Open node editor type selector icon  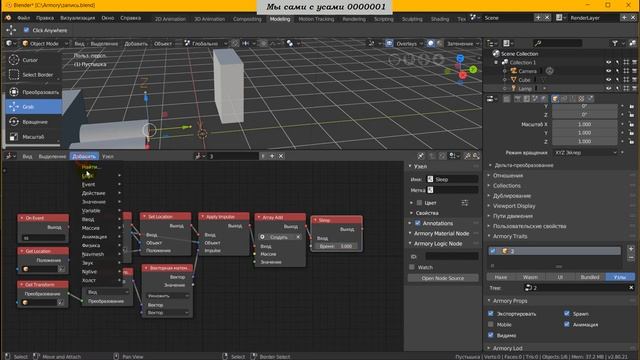10,156
